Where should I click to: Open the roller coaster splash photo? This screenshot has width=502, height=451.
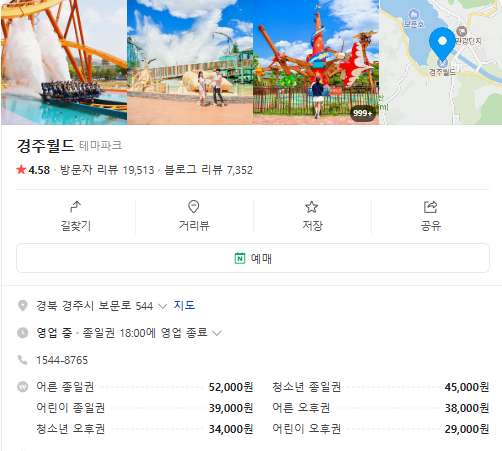coord(64,62)
